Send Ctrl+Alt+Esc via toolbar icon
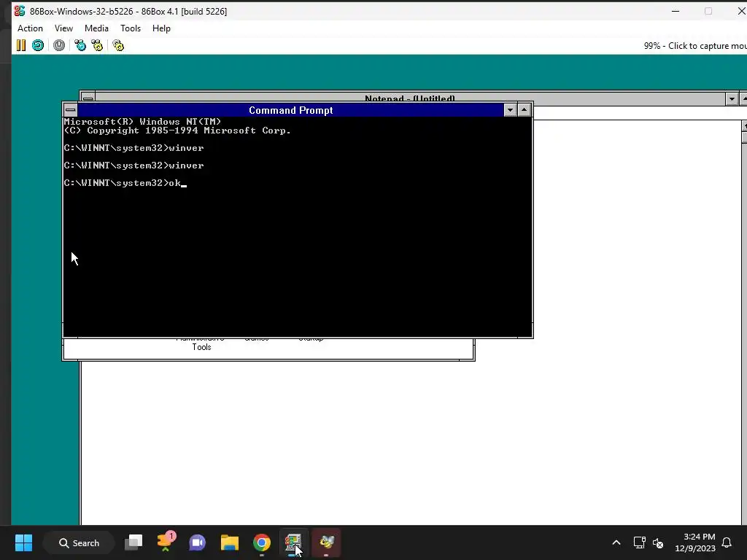This screenshot has height=560, width=747. 97,45
